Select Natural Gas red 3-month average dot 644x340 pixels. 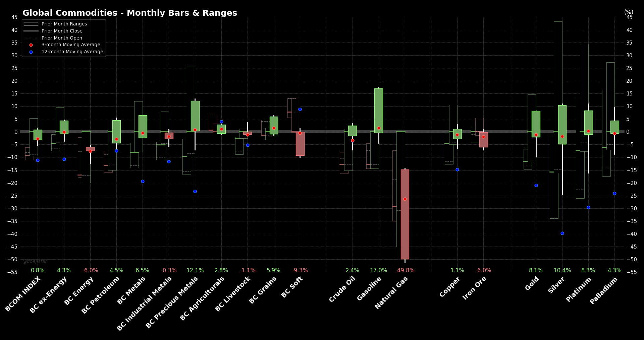pos(405,199)
